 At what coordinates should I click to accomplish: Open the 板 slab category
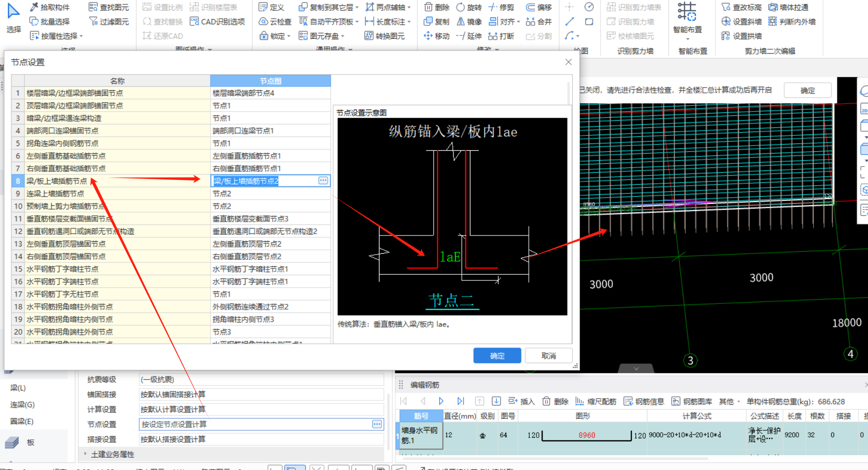click(31, 442)
